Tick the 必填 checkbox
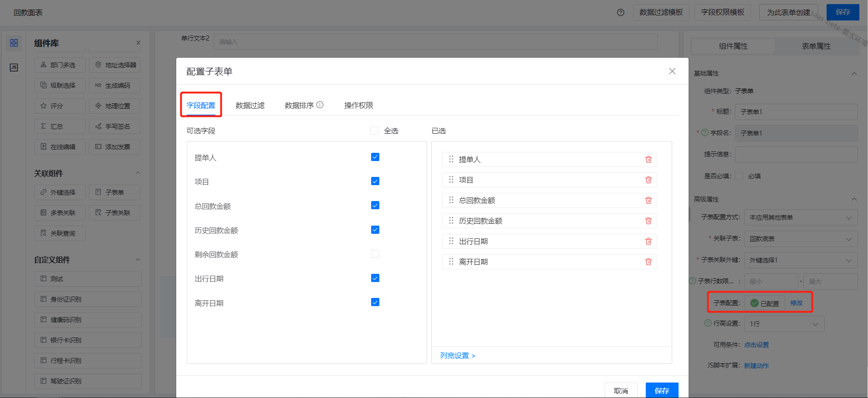The height and width of the screenshot is (398, 868). [739, 176]
